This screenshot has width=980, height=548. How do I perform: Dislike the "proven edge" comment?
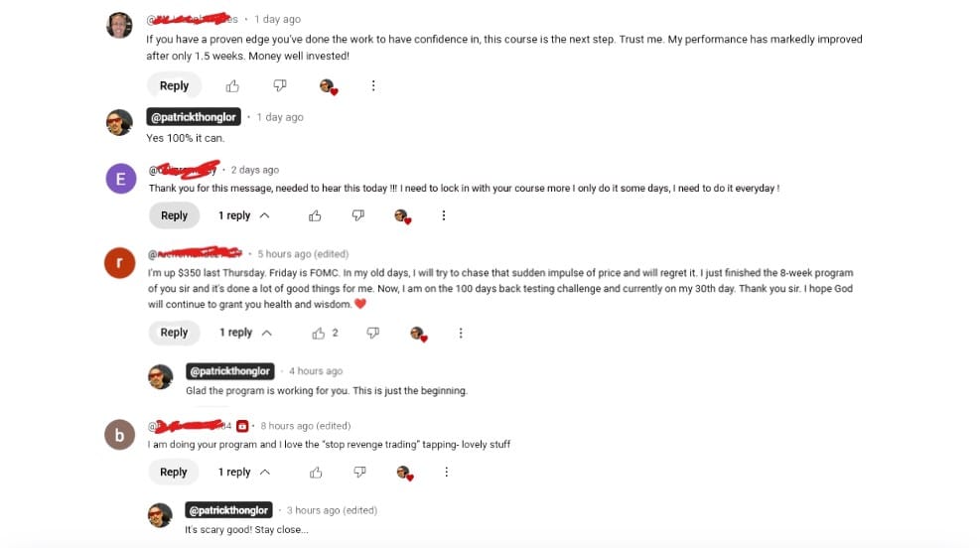pos(280,86)
